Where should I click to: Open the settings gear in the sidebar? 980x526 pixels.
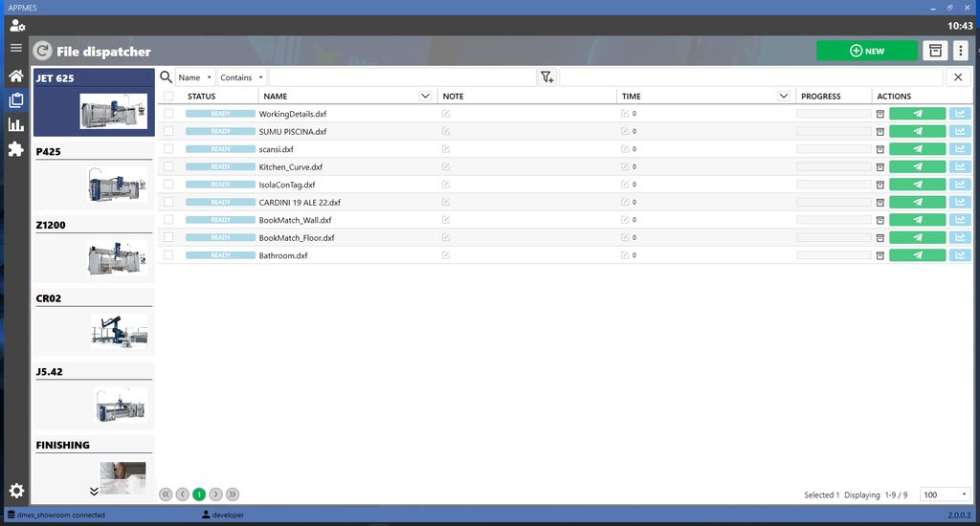[x=16, y=491]
